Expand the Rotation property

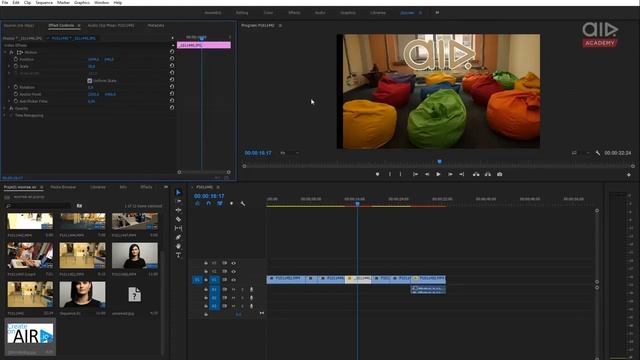pyautogui.click(x=9, y=87)
